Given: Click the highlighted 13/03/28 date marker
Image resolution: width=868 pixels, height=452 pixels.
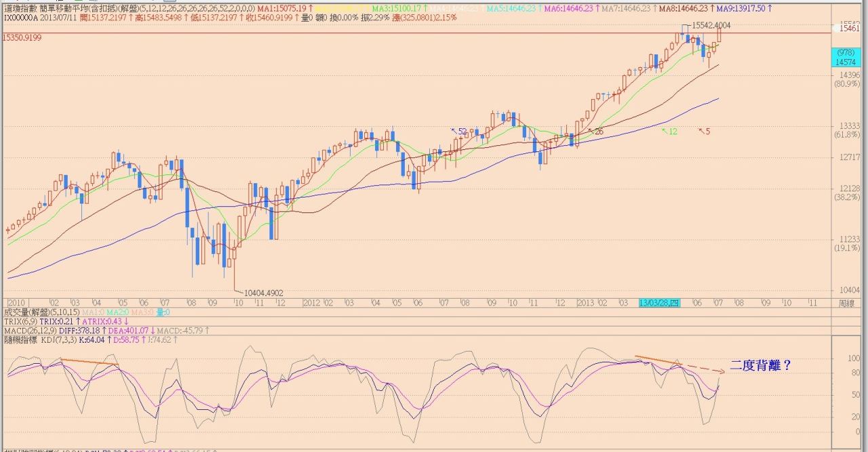Looking at the screenshot, I should (660, 303).
